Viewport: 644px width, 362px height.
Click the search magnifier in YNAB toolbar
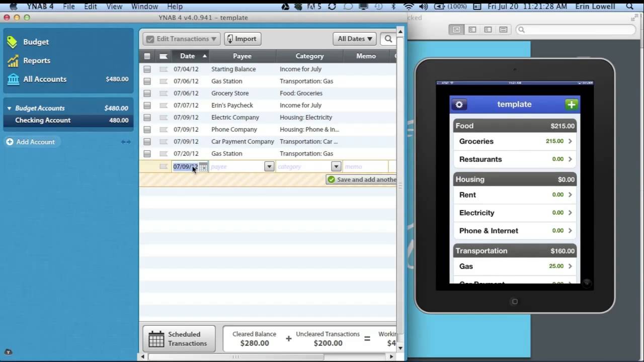tap(388, 39)
